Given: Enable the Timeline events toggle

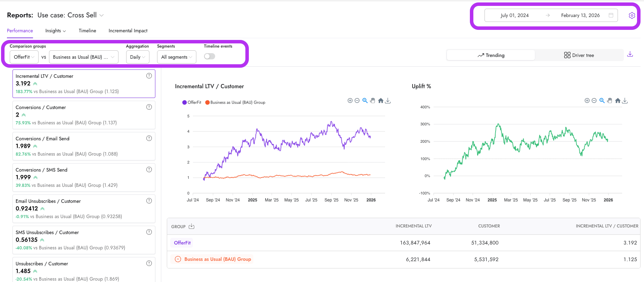Looking at the screenshot, I should (210, 56).
